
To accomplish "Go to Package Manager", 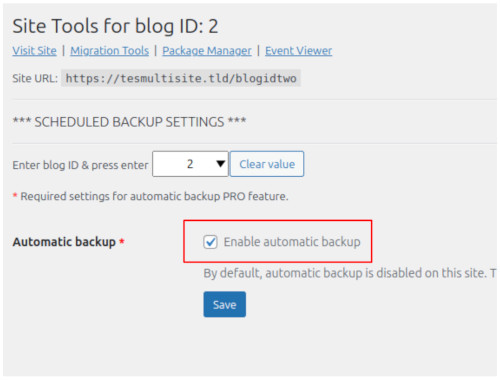I will point(207,51).
